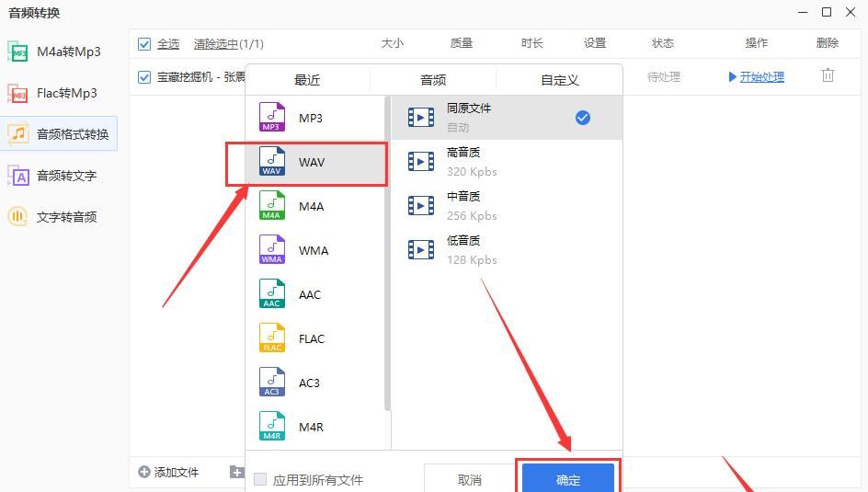Screen dimensions: 868x492
Task: Click the 设置 column header
Action: click(x=595, y=43)
